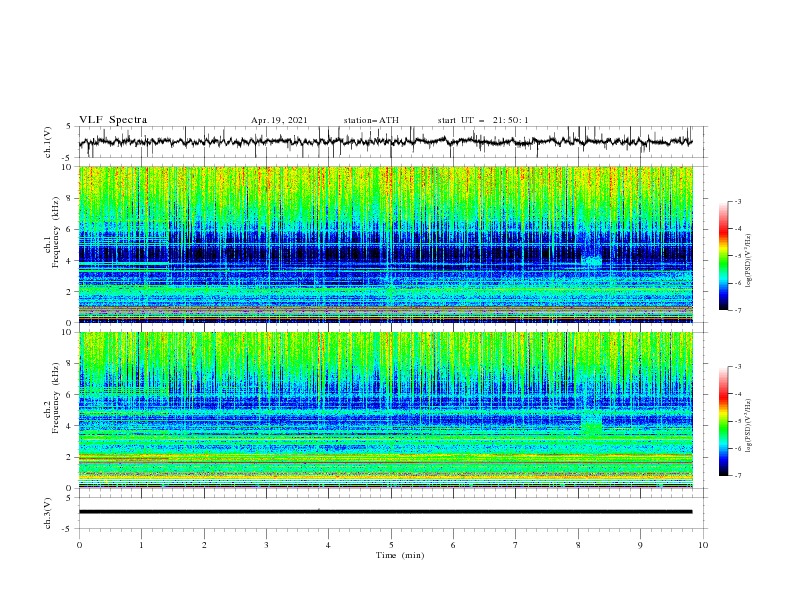Select the "Time (min)" x-axis label

click(x=400, y=555)
